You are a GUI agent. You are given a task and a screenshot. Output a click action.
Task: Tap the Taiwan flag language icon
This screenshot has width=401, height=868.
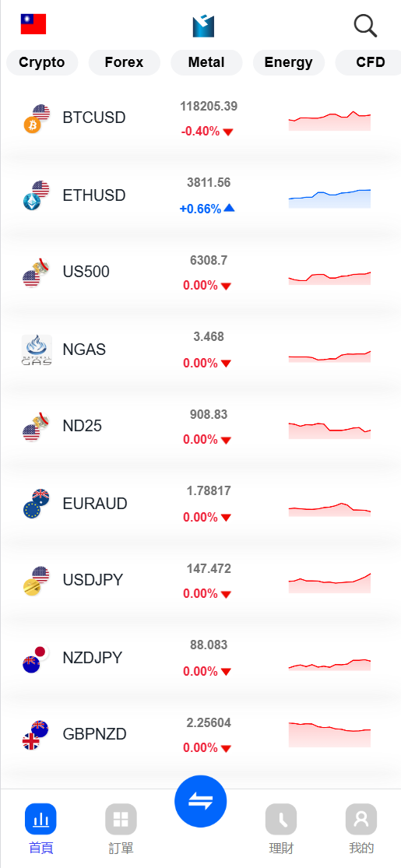33,24
